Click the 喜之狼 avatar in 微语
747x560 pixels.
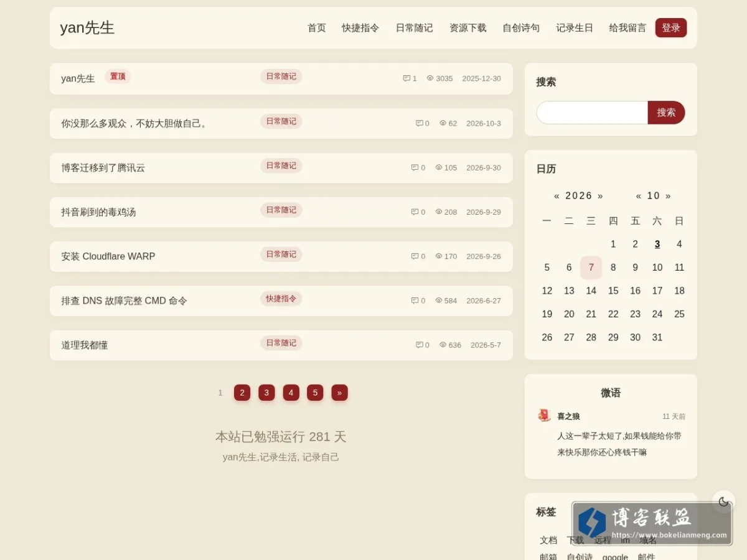click(x=544, y=415)
